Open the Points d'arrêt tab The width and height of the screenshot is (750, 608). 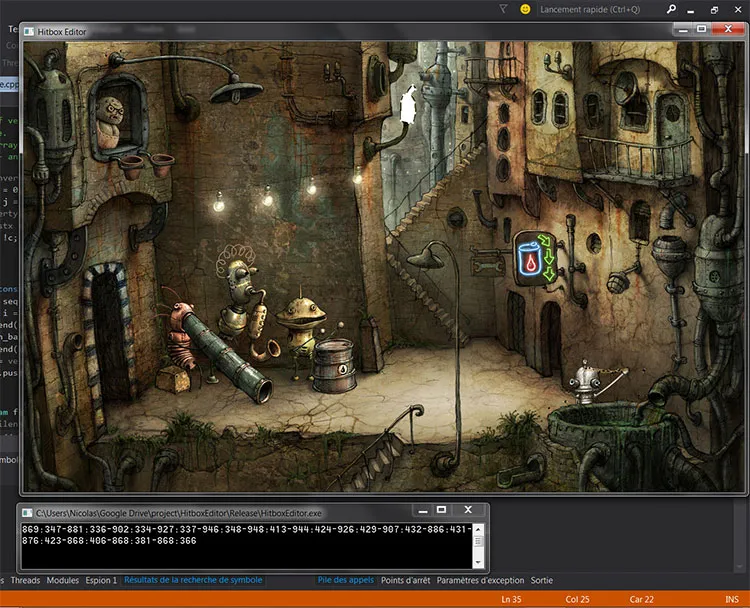pos(406,580)
